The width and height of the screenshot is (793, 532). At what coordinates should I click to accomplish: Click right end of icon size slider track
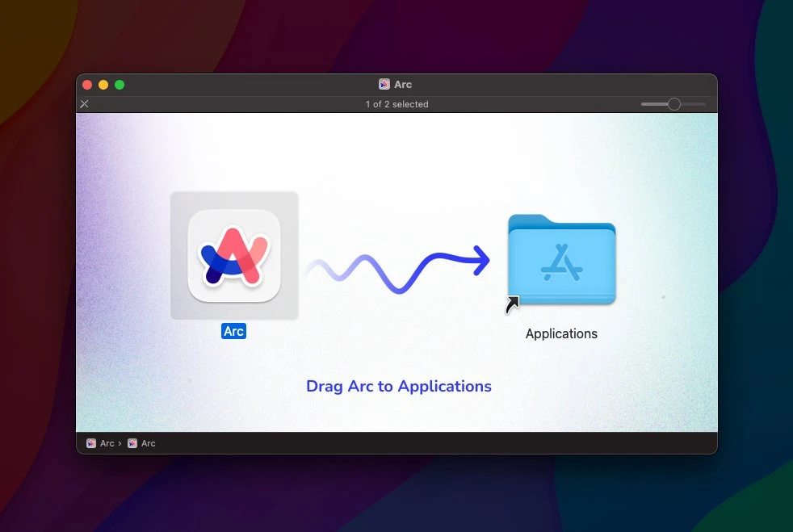pyautogui.click(x=703, y=104)
